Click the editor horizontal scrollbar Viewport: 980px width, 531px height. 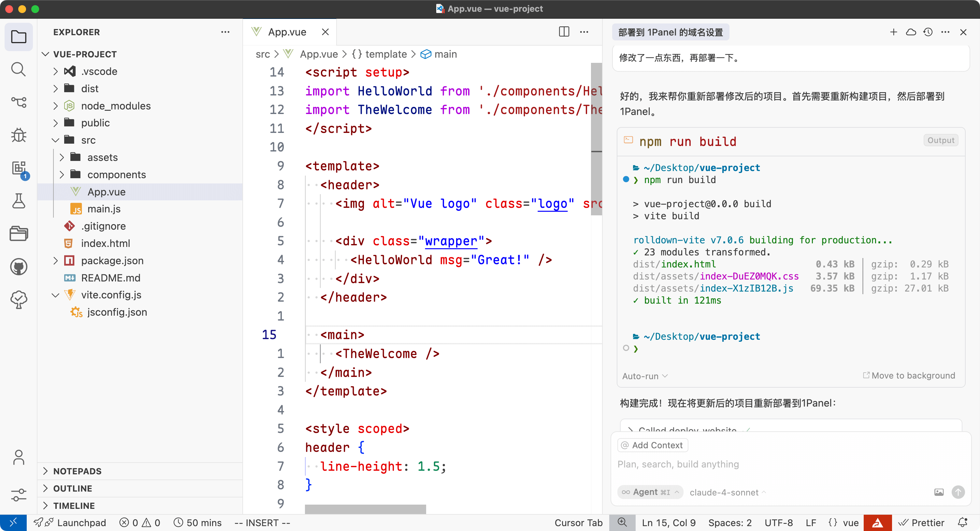(x=365, y=509)
